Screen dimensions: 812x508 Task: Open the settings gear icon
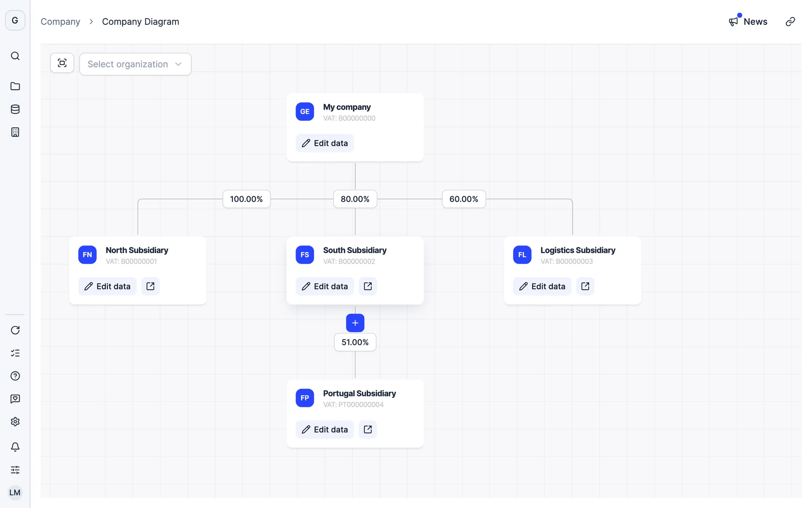pyautogui.click(x=15, y=422)
